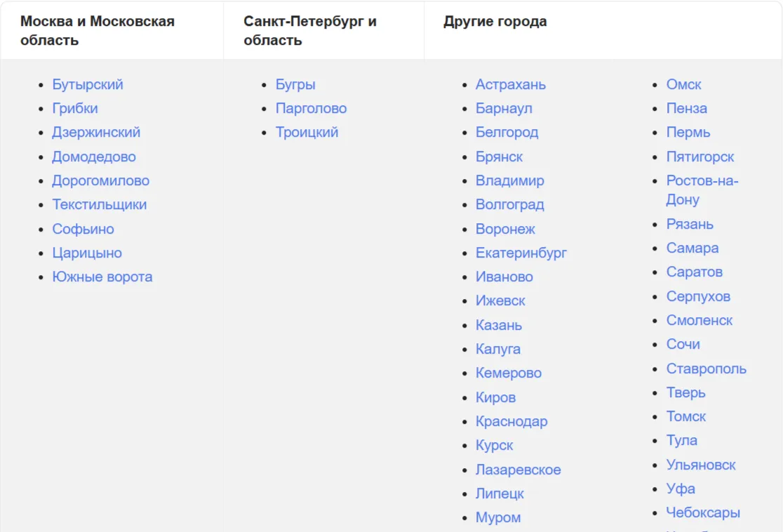The image size is (783, 532).
Task: Click the Бутырский link
Action: coord(88,84)
